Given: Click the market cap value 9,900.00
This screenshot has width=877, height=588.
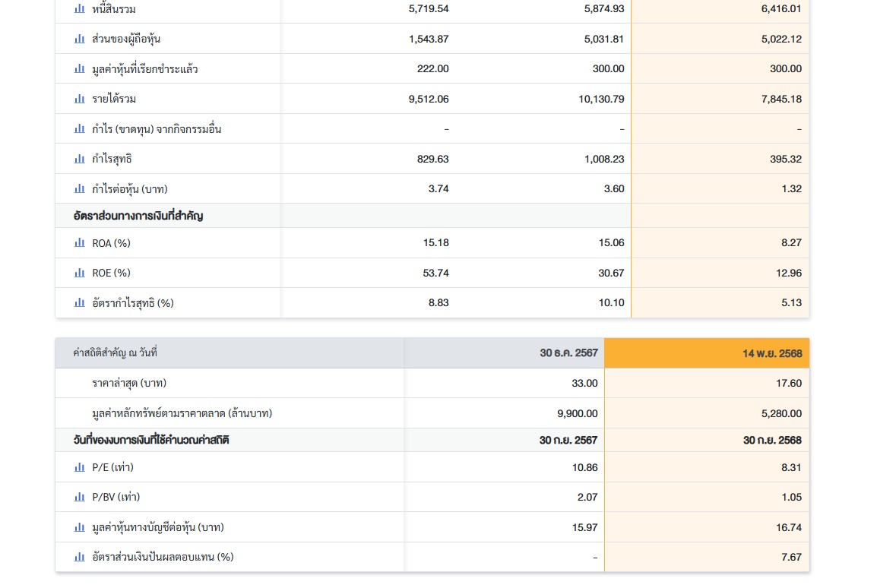Looking at the screenshot, I should 578,413.
